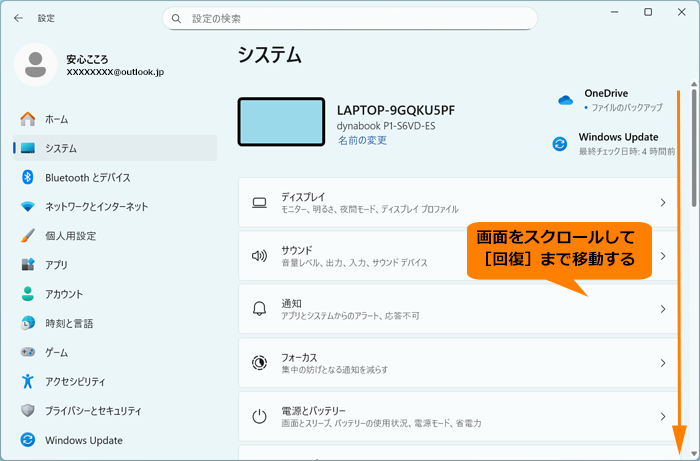Click the アカウント person icon

click(28, 294)
